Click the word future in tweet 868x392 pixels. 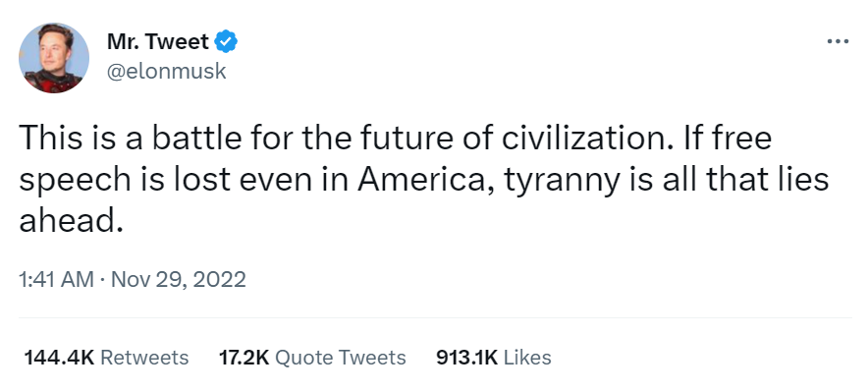pyautogui.click(x=400, y=140)
